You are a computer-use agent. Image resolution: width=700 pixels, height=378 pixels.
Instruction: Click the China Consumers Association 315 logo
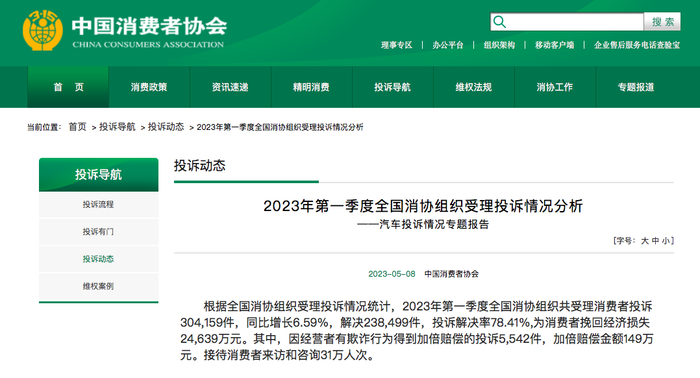(x=42, y=30)
